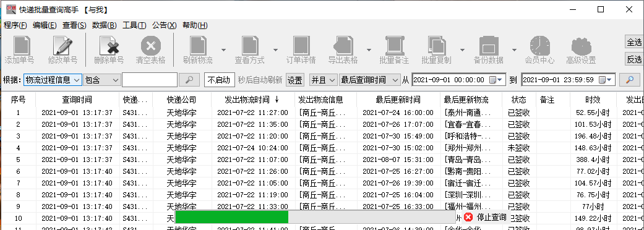Click the 时效 column header
This screenshot has width=644, height=230.
click(x=593, y=100)
